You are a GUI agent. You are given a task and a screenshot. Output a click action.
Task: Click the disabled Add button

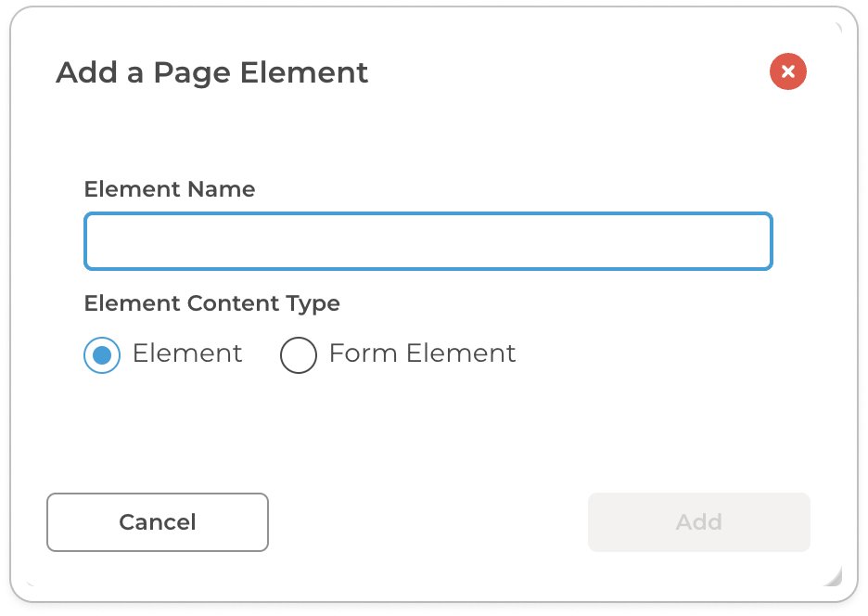point(698,522)
